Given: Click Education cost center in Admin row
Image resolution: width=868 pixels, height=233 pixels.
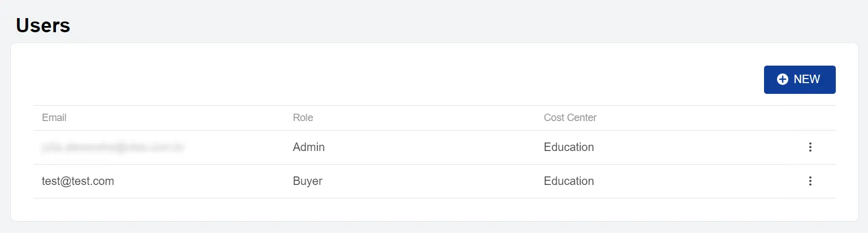Looking at the screenshot, I should pyautogui.click(x=568, y=147).
